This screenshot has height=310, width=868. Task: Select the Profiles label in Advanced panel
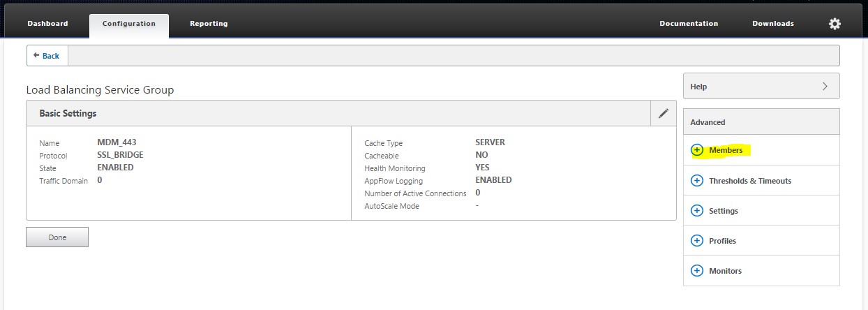coord(722,241)
